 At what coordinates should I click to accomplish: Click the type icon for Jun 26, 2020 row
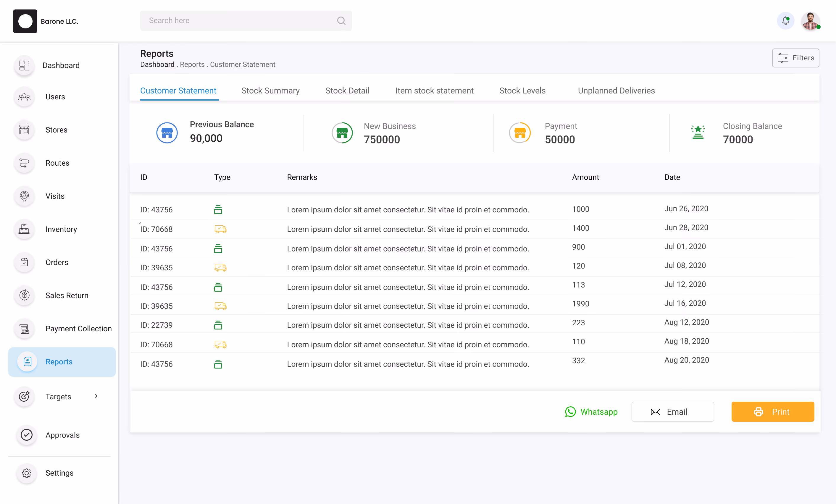point(218,210)
